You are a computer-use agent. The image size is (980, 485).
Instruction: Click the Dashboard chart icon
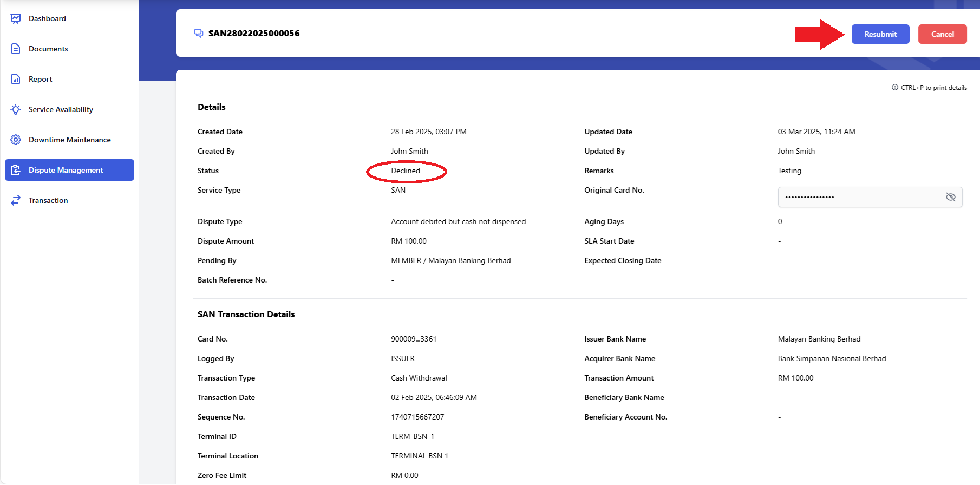[16, 18]
